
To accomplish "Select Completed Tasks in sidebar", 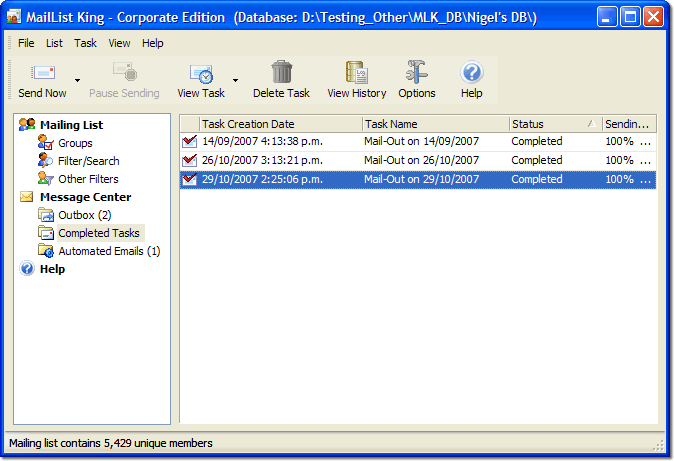I will coord(99,233).
